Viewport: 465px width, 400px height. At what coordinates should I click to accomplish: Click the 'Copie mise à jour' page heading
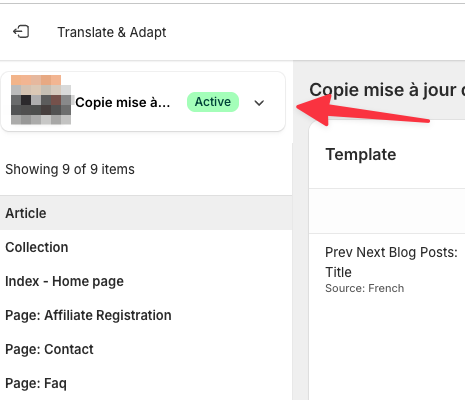point(387,90)
